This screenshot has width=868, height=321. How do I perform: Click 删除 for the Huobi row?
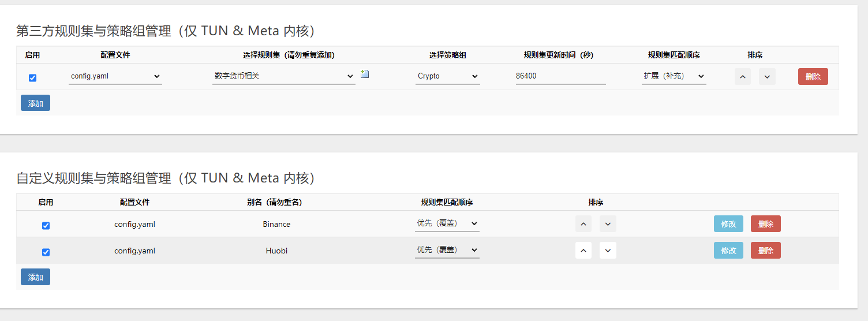tap(766, 251)
